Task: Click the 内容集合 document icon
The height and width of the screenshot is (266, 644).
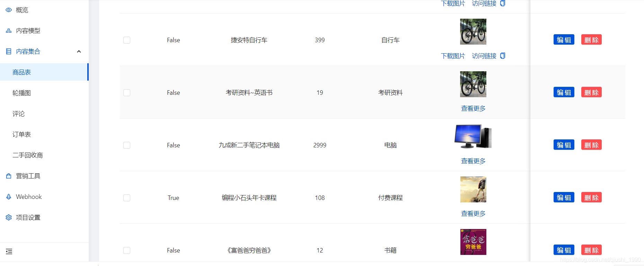Action: click(x=9, y=52)
